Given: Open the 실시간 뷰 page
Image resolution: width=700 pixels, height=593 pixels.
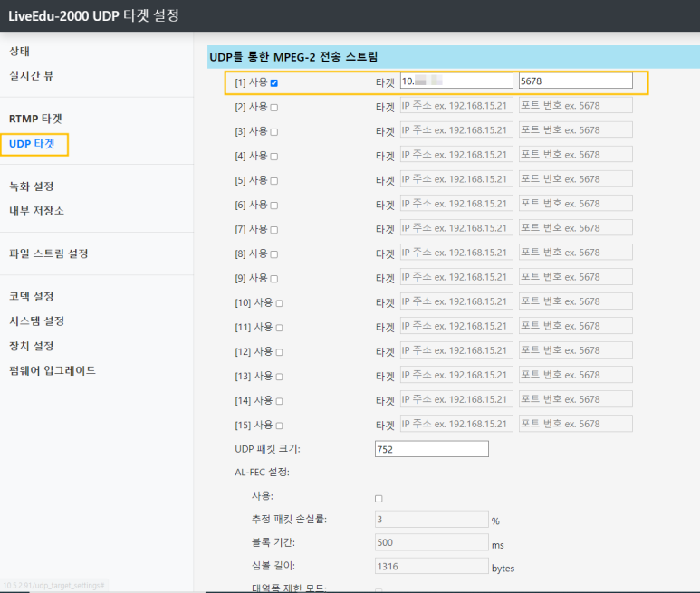Looking at the screenshot, I should click(x=32, y=76).
